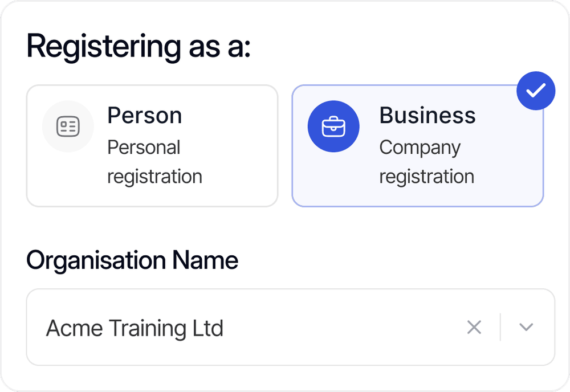Click the "Person" title text
Viewport: 570px width, 392px height.
coord(144,116)
